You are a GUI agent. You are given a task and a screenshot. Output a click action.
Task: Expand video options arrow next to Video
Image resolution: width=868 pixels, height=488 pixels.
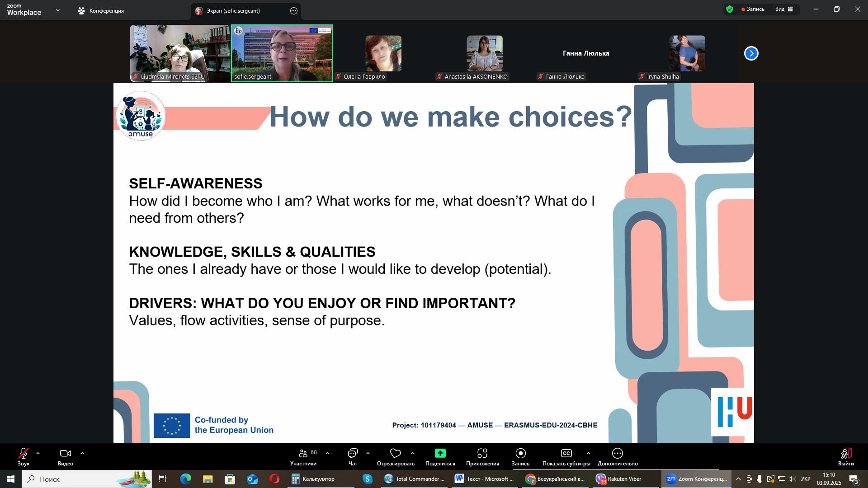pos(82,453)
